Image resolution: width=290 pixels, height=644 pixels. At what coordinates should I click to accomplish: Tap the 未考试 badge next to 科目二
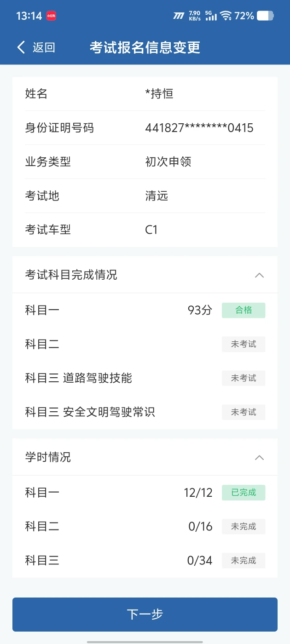coord(244,345)
